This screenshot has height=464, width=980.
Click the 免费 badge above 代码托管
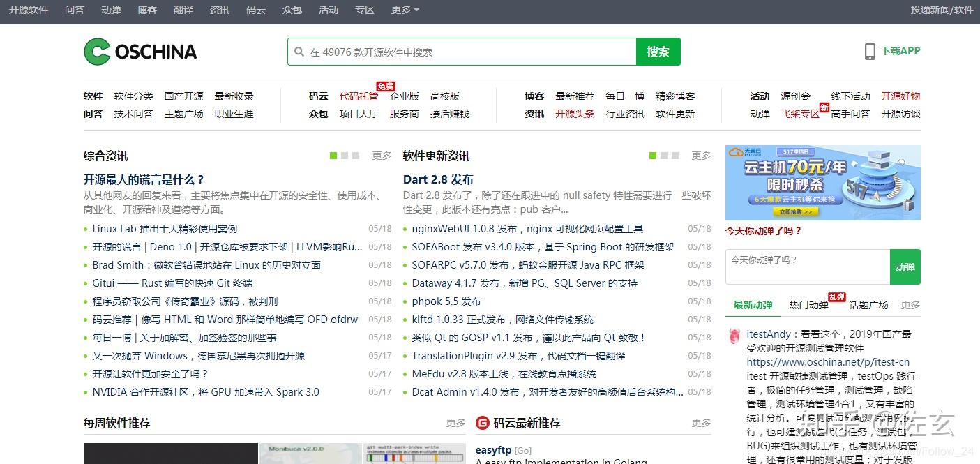point(385,86)
